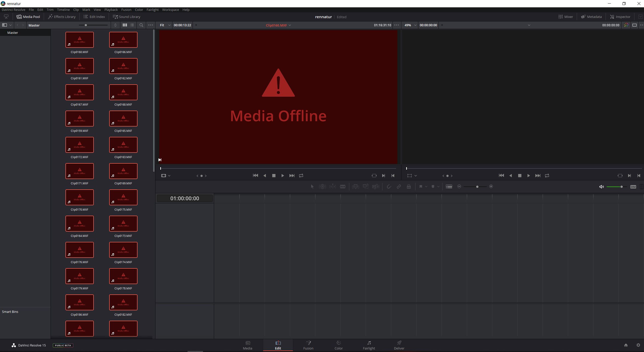
Task: Click Match Frame icon in source viewer
Action: point(374,176)
